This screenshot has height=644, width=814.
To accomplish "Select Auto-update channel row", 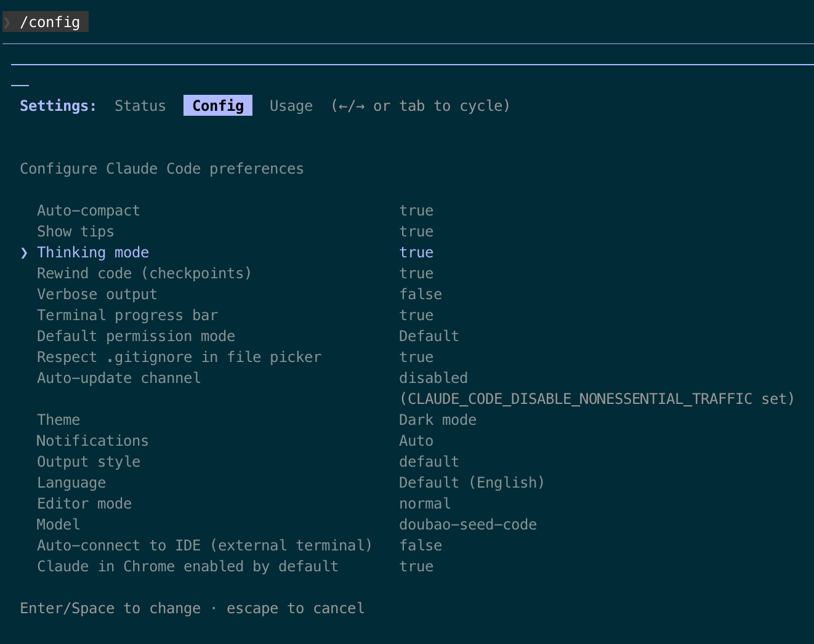I will 118,378.
